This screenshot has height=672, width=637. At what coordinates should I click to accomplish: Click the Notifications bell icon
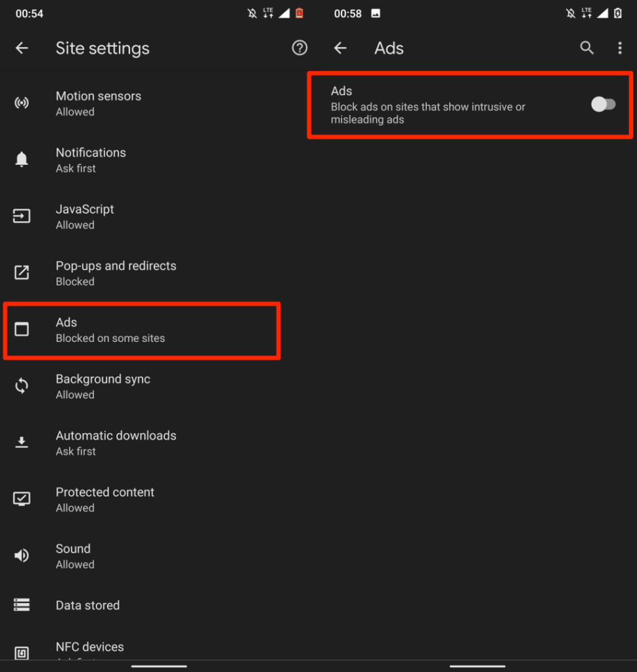pos(22,159)
